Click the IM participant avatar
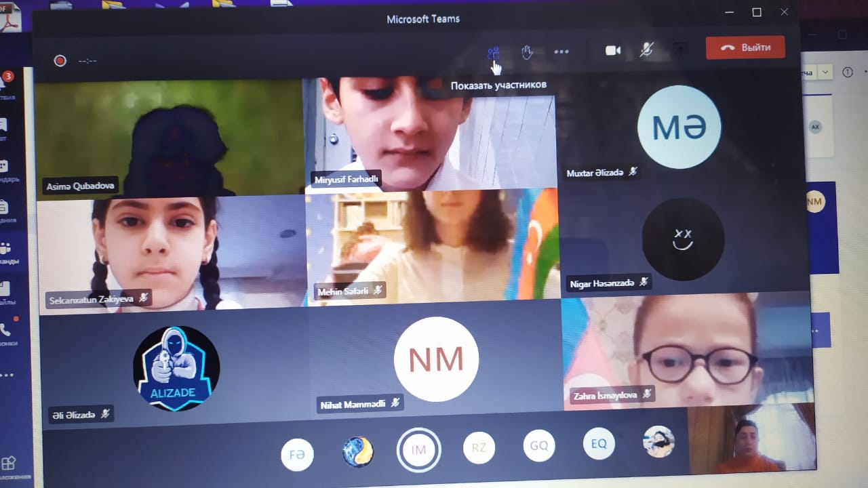The width and height of the screenshot is (868, 488). (418, 450)
